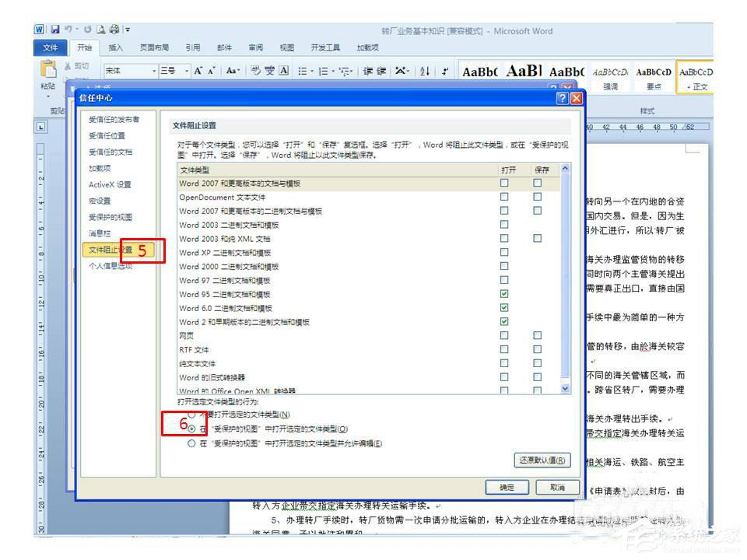Viewport: 747px width, 560px height.
Task: Select the Shrink Font icon
Action: (212, 70)
